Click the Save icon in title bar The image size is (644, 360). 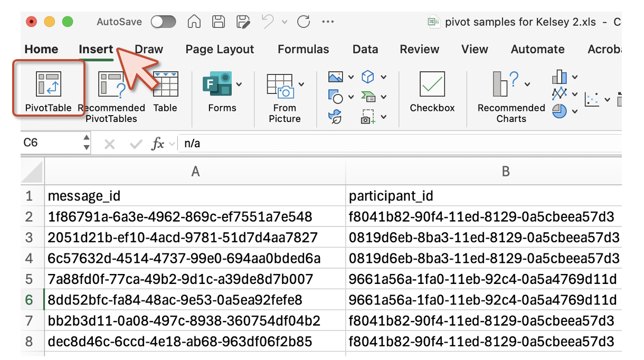(x=219, y=22)
